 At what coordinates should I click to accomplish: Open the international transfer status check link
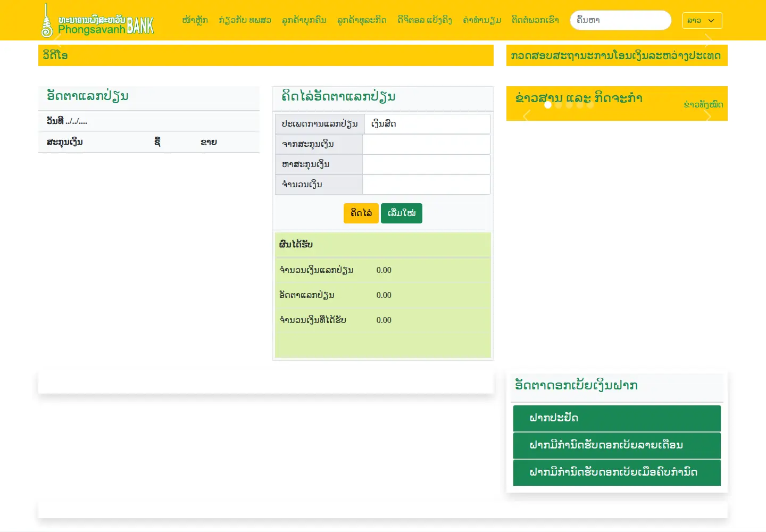coord(617,55)
